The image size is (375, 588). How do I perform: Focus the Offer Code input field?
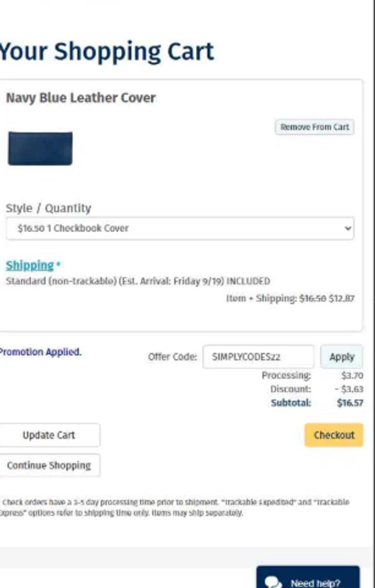click(x=258, y=357)
